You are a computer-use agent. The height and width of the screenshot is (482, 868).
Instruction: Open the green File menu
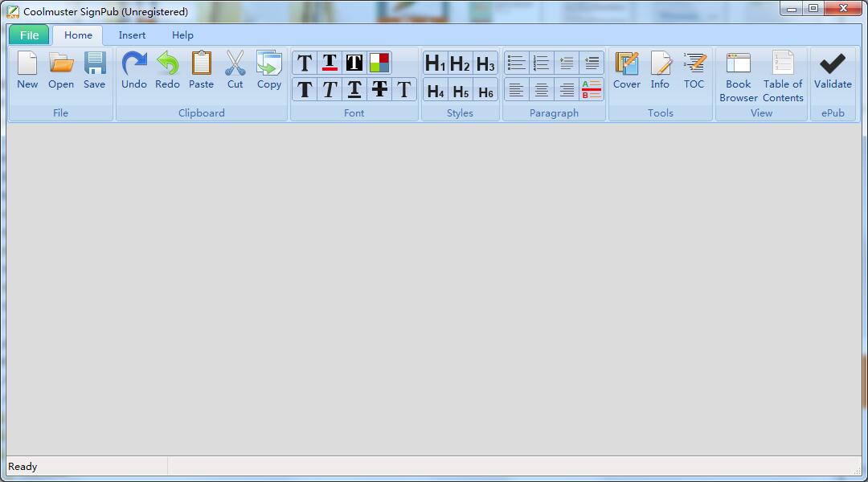point(30,35)
